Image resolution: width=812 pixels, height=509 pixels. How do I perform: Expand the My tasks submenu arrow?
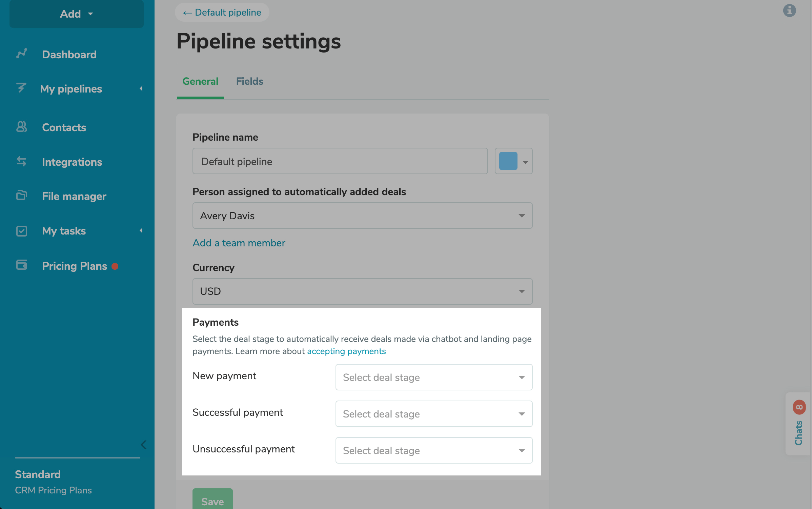pyautogui.click(x=141, y=231)
